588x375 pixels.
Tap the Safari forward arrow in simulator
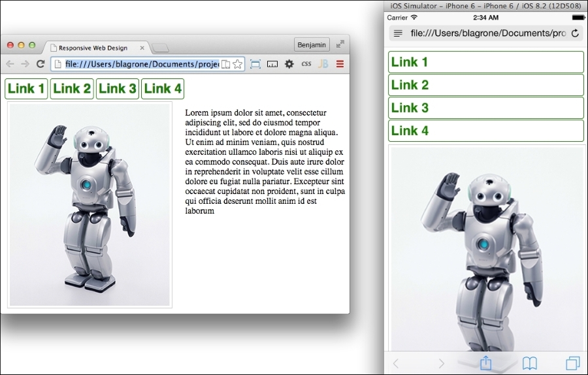pos(442,363)
